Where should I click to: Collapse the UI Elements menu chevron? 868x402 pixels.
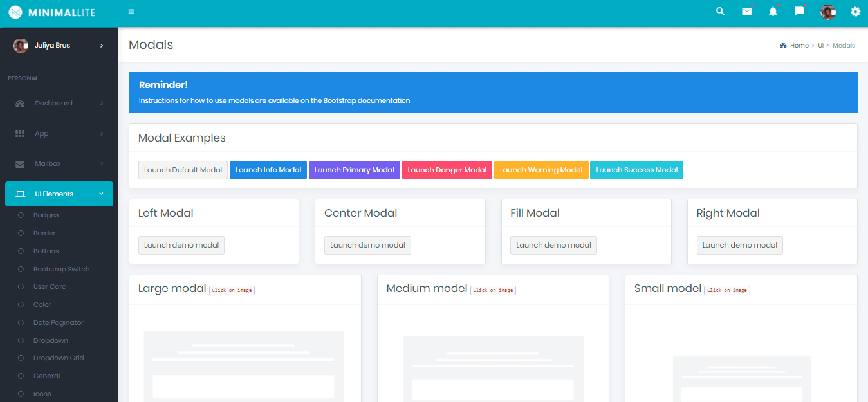(x=101, y=194)
